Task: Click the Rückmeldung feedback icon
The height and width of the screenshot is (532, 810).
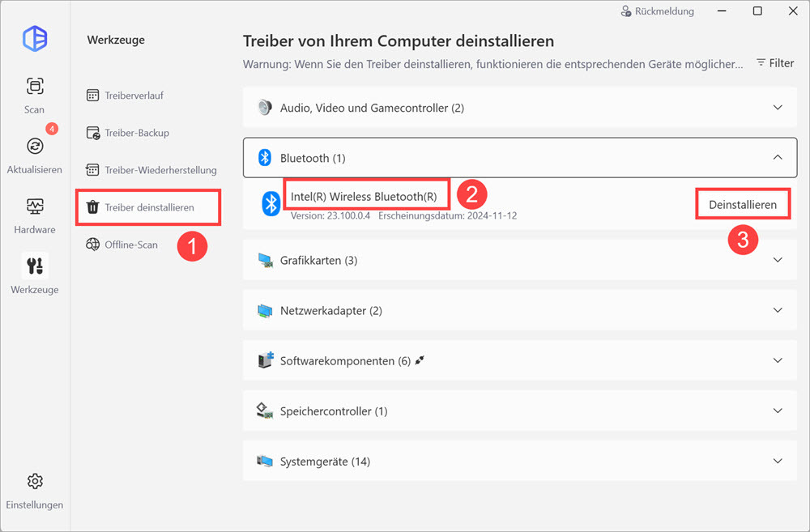Action: (625, 11)
